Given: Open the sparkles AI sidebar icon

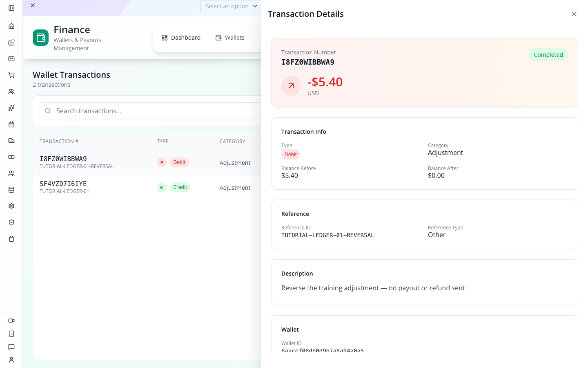Looking at the screenshot, I should (x=11, y=108).
